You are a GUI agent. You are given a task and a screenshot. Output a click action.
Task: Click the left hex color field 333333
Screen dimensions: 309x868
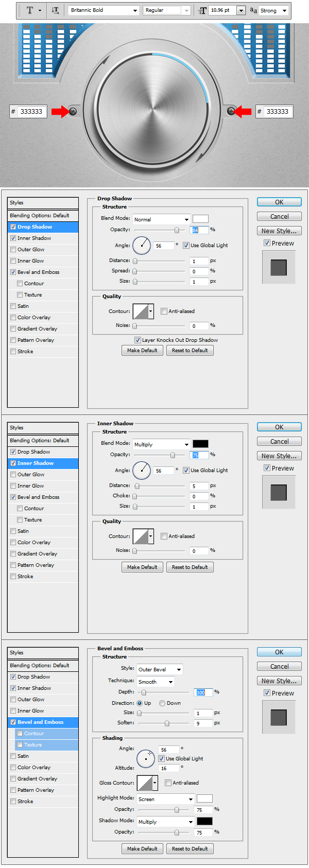(x=32, y=111)
